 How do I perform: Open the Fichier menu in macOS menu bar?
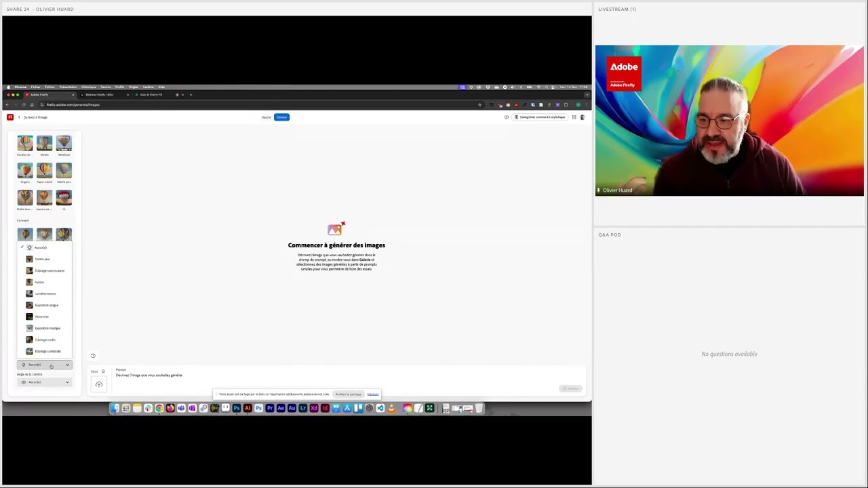point(35,87)
